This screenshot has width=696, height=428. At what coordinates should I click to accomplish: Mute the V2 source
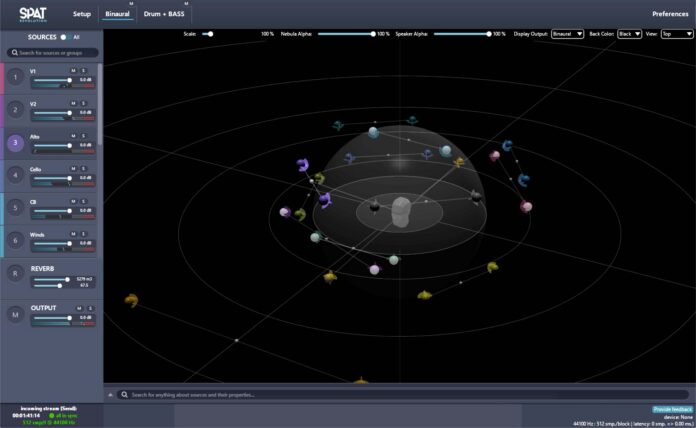tap(73, 103)
